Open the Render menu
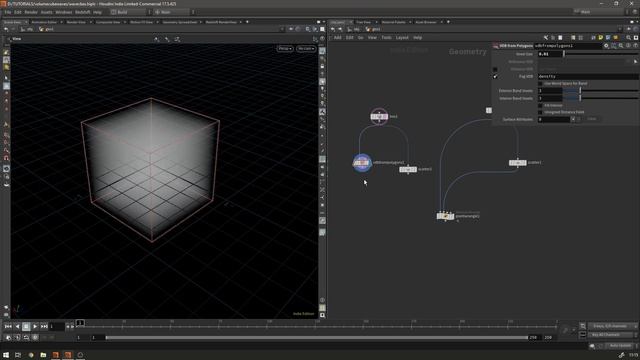This screenshot has width=640, height=360. (31, 12)
